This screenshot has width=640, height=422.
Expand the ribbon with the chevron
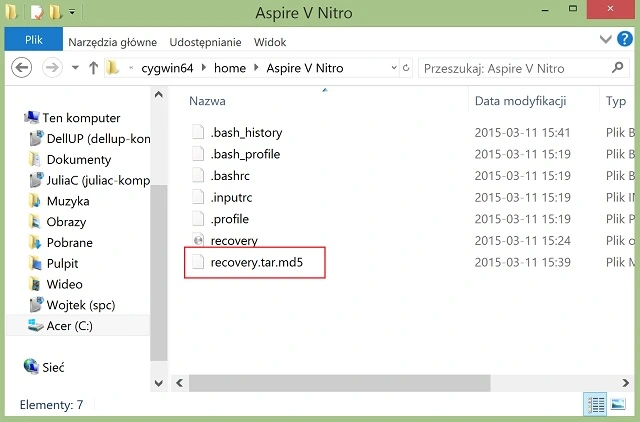605,40
